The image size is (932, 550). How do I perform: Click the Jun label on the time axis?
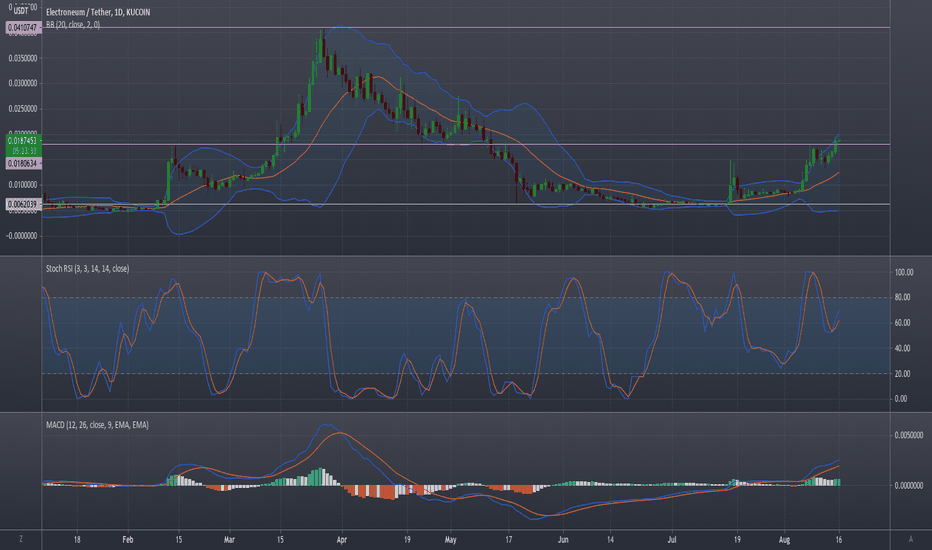pos(563,540)
